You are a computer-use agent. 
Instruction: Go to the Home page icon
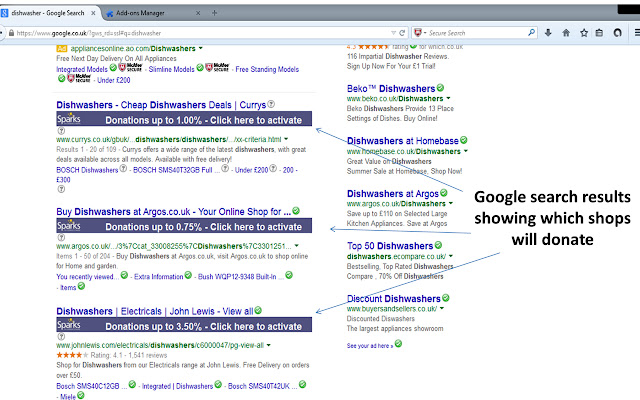click(x=566, y=33)
